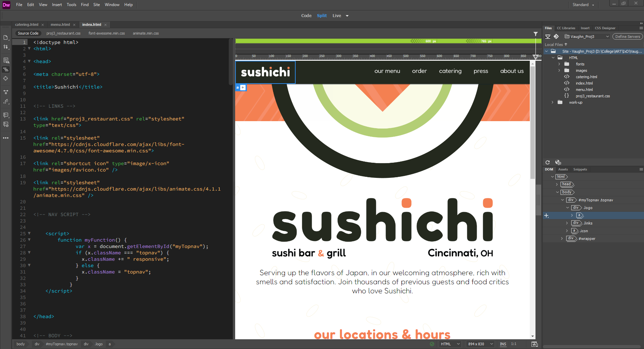Collapse code fold at line 25 script
The width and height of the screenshot is (644, 349).
click(29, 233)
